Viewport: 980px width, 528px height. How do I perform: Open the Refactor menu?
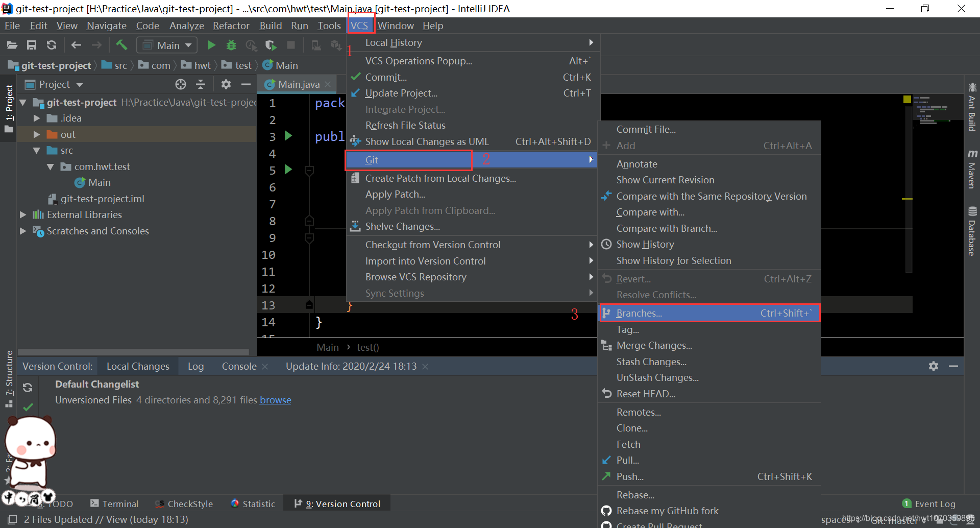click(x=231, y=26)
